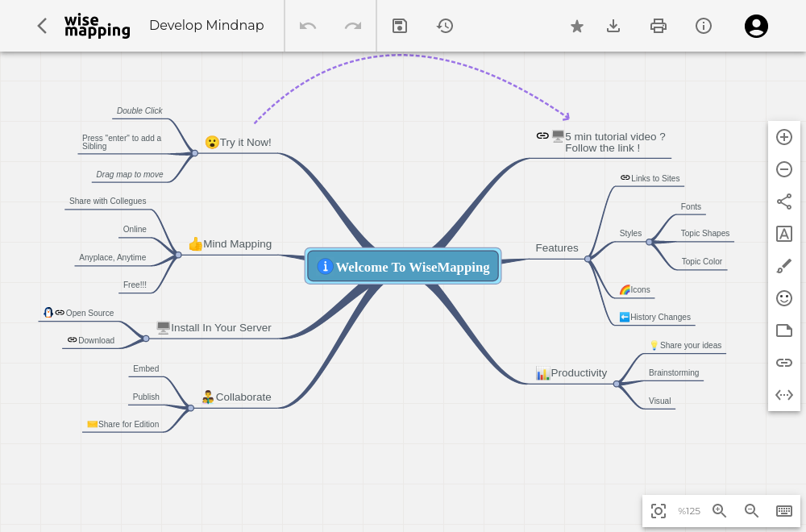The width and height of the screenshot is (806, 532).
Task: Click the penguin icon on Open Source
Action: pos(48,313)
